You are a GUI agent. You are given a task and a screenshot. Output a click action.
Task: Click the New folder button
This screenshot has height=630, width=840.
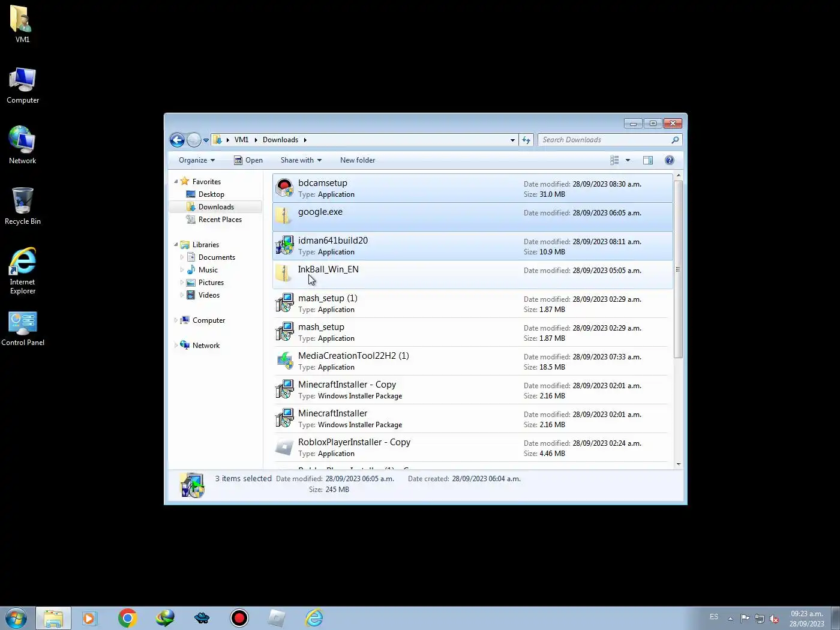click(x=358, y=160)
